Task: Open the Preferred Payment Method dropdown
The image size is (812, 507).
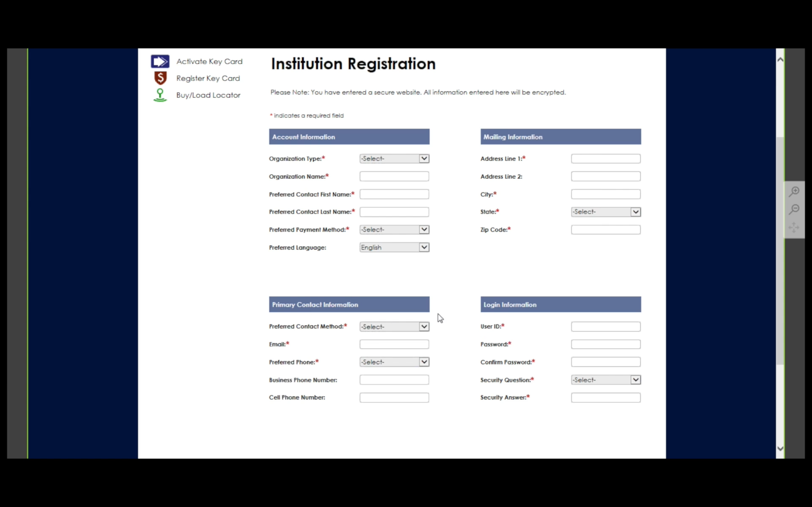Action: (x=394, y=230)
